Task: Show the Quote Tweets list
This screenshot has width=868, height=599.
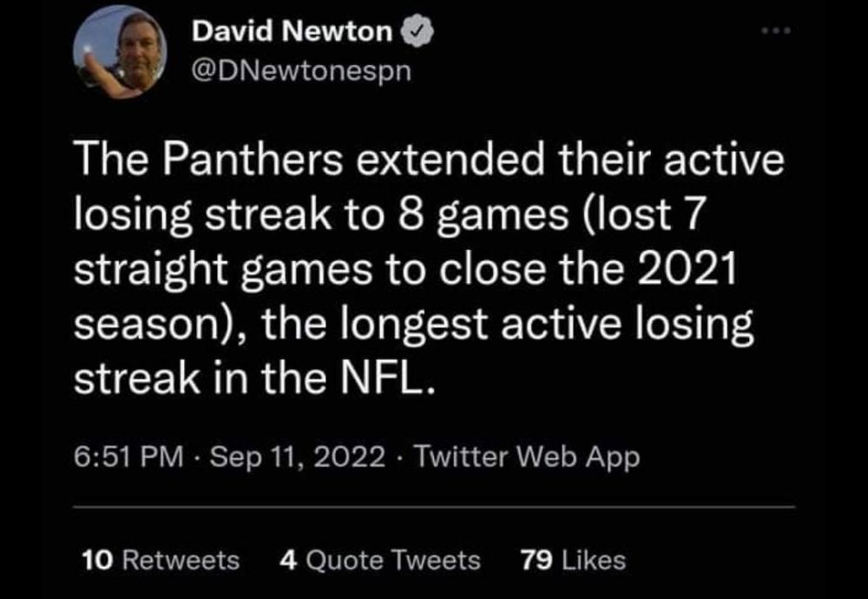Action: coord(393,560)
